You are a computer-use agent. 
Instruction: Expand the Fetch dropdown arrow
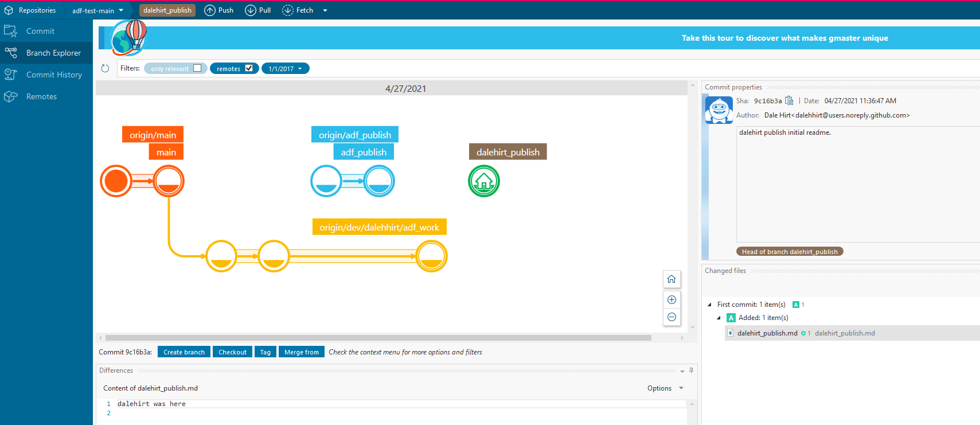tap(325, 10)
